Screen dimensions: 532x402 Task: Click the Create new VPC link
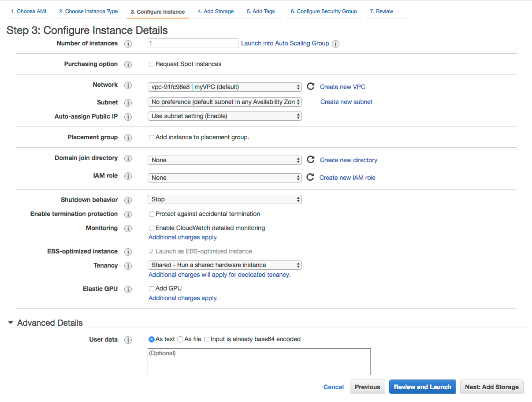pos(342,87)
